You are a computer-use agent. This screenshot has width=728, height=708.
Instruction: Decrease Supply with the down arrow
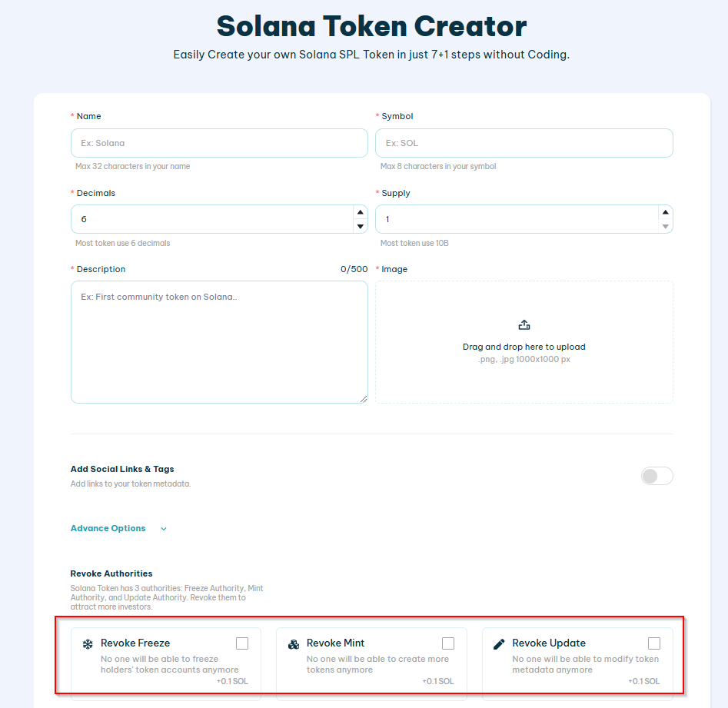coord(665,226)
